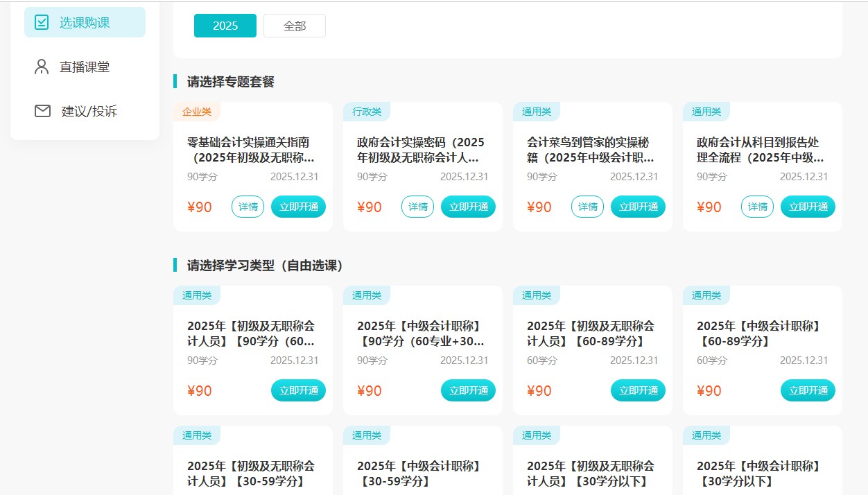Click the 请选择学习类型（自由选课） heading
Image resolution: width=868 pixels, height=495 pixels.
tap(266, 266)
